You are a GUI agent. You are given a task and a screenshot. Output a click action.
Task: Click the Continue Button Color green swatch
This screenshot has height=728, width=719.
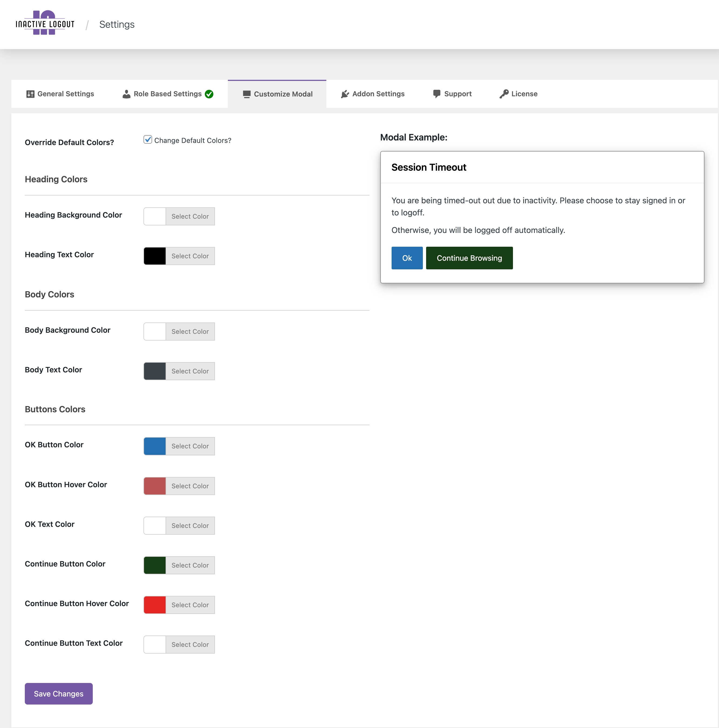pos(155,565)
